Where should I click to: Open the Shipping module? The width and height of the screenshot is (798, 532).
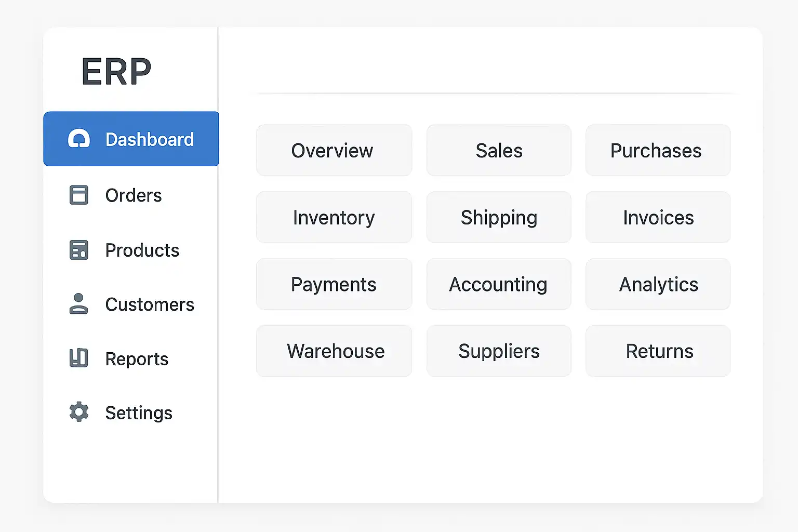499,217
